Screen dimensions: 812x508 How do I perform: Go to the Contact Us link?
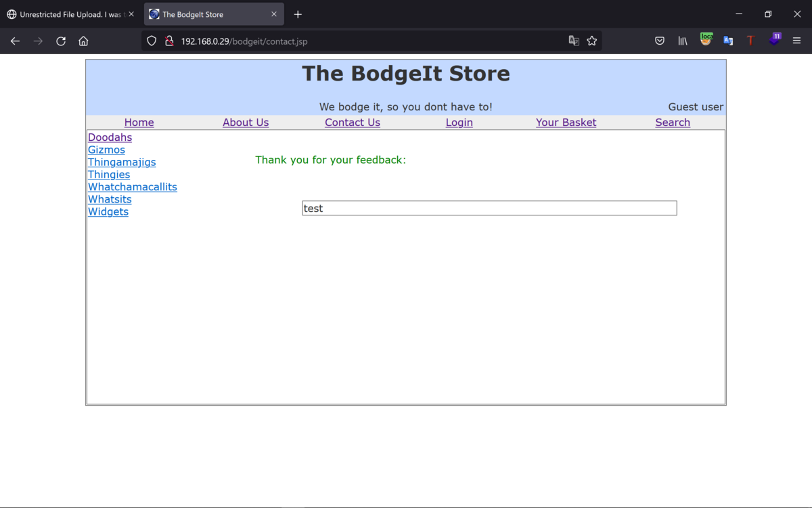353,123
